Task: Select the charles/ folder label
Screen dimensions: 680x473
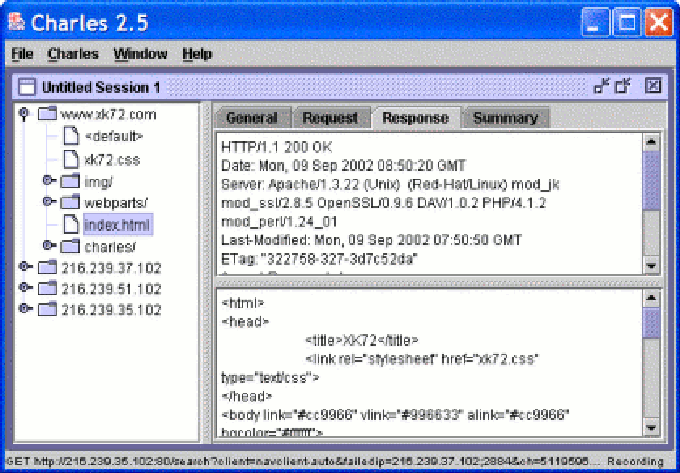Action: coord(110,247)
